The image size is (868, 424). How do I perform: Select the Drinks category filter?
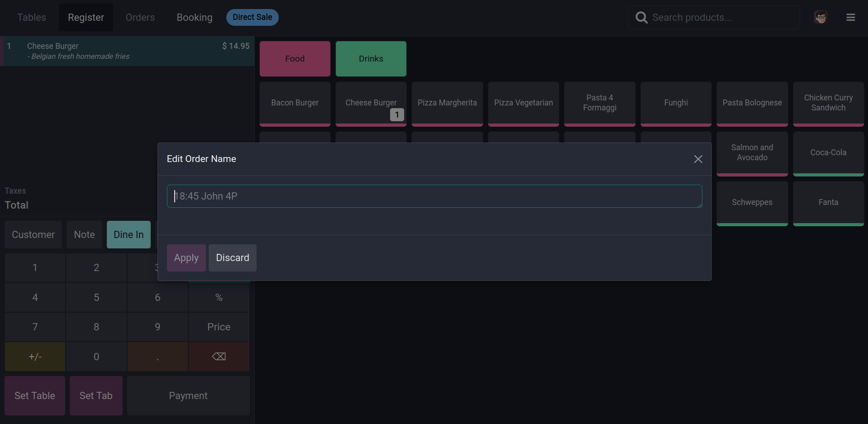click(x=371, y=59)
